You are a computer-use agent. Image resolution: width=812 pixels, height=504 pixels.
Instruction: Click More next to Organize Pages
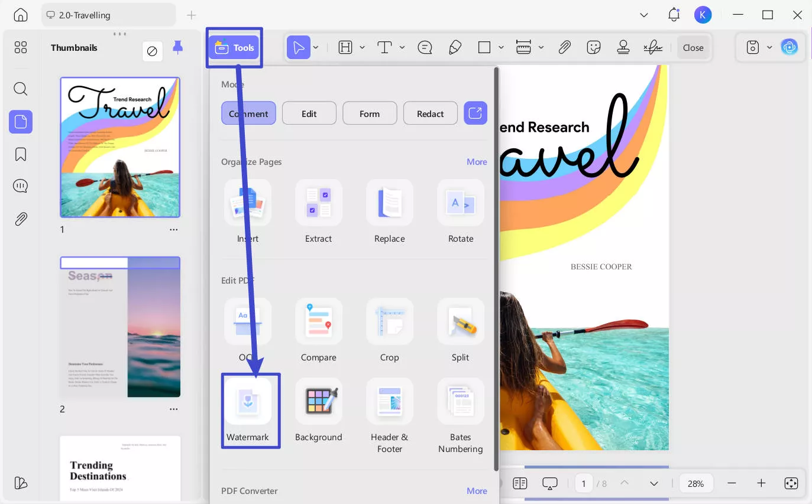(477, 161)
